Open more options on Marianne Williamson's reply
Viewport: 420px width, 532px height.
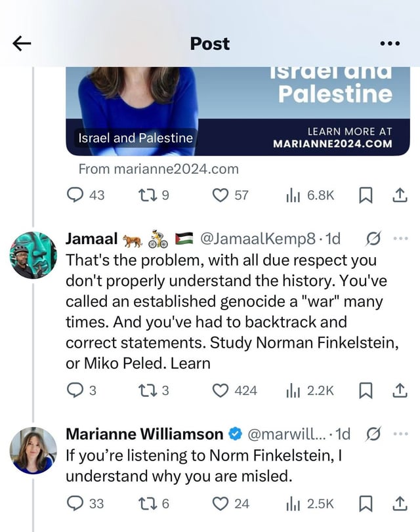click(x=401, y=434)
